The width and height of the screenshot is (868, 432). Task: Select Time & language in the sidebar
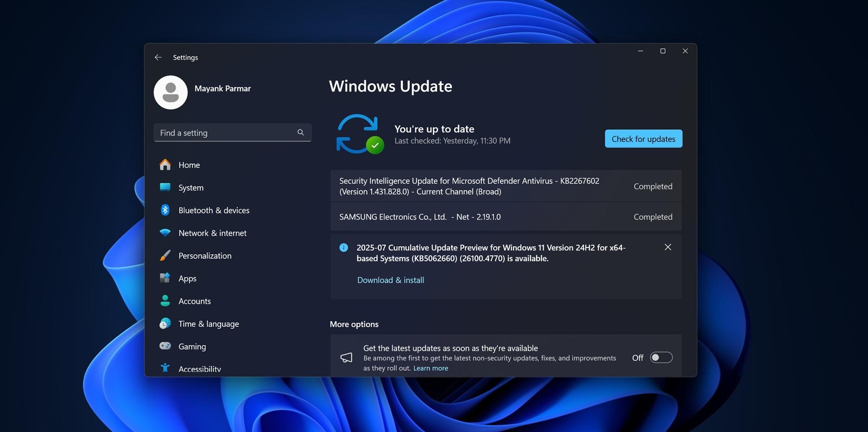point(208,323)
